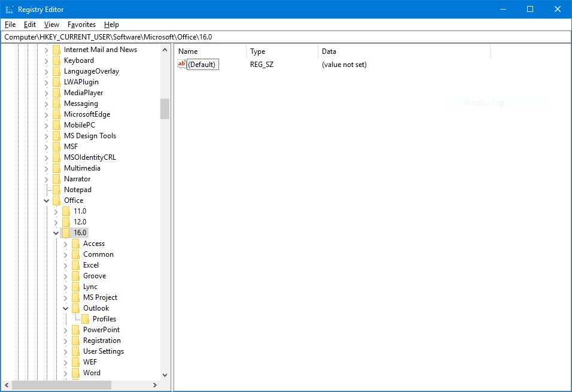Select the Internet Mail and News folder icon
The image size is (572, 392).
point(56,50)
